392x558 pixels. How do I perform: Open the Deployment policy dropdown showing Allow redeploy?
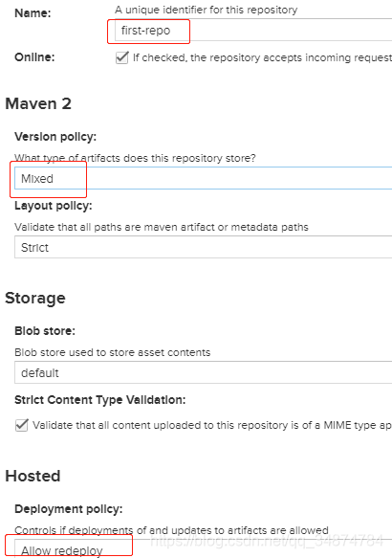click(203, 548)
